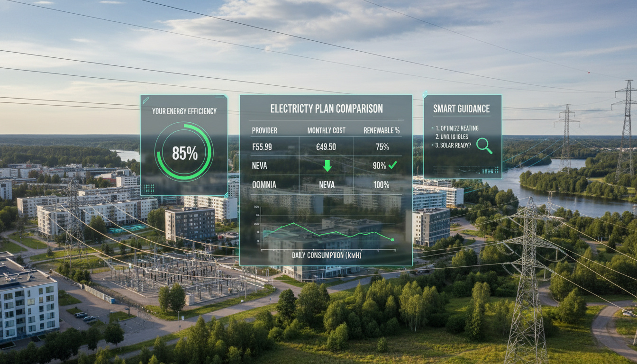Screen dimensions: 637x364
Task: Click the green endpoint dot on consumption chart
Action: click(392, 240)
